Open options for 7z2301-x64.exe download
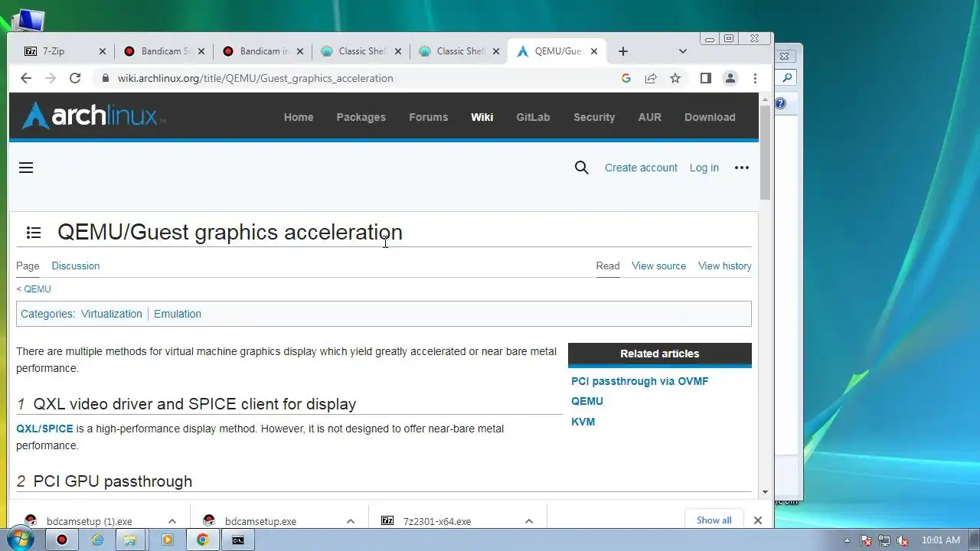The width and height of the screenshot is (980, 551). (529, 521)
